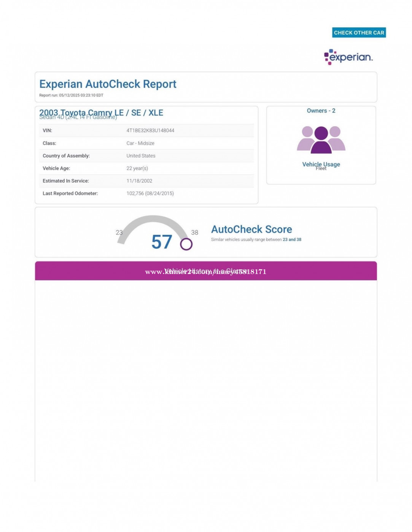Click the 'VIN:' field label
412x532 pixels.
[x=47, y=130]
